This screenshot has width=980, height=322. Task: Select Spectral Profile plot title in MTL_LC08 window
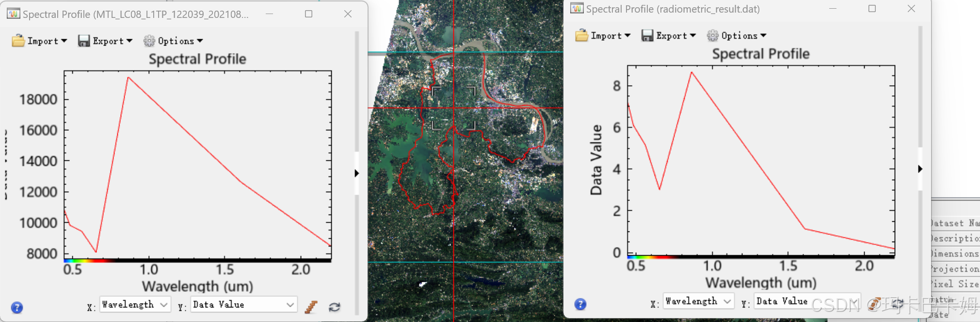pyautogui.click(x=197, y=59)
